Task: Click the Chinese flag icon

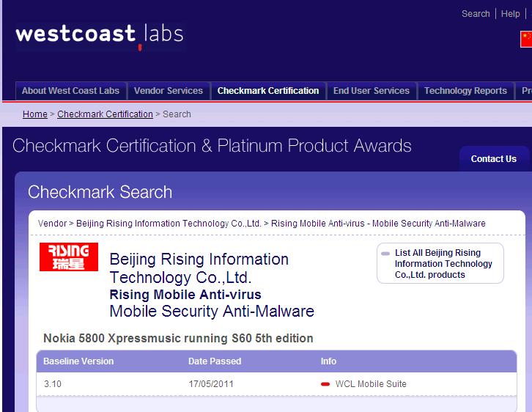Action: pos(525,39)
